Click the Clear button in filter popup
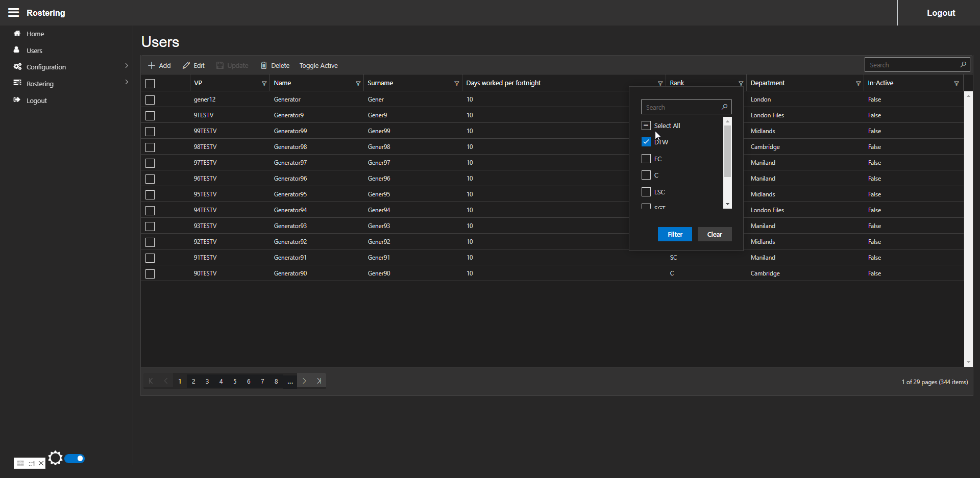This screenshot has width=980, height=478. click(x=715, y=234)
